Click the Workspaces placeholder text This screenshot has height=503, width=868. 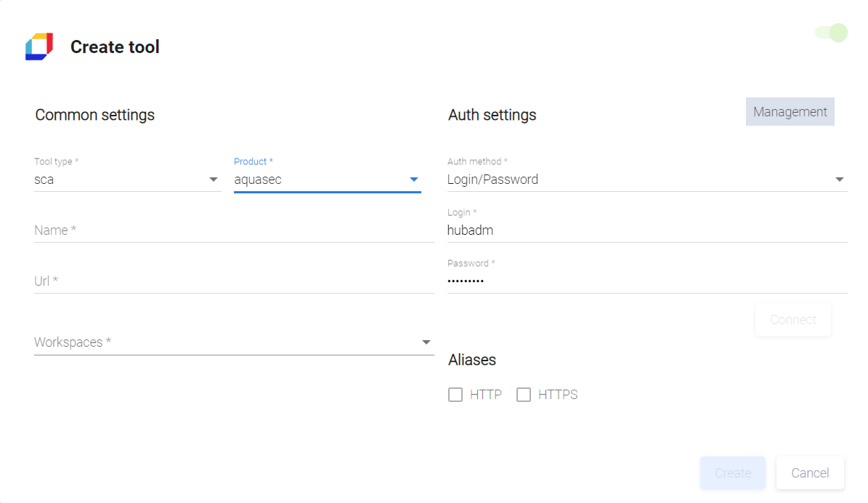click(x=73, y=342)
